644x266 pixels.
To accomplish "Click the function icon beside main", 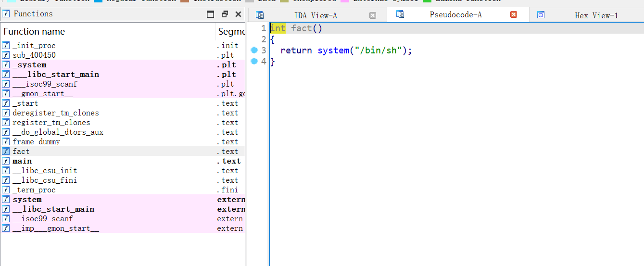I will (x=6, y=161).
